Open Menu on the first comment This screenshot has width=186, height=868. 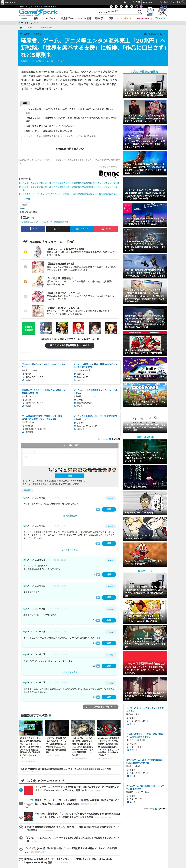pos(110,498)
